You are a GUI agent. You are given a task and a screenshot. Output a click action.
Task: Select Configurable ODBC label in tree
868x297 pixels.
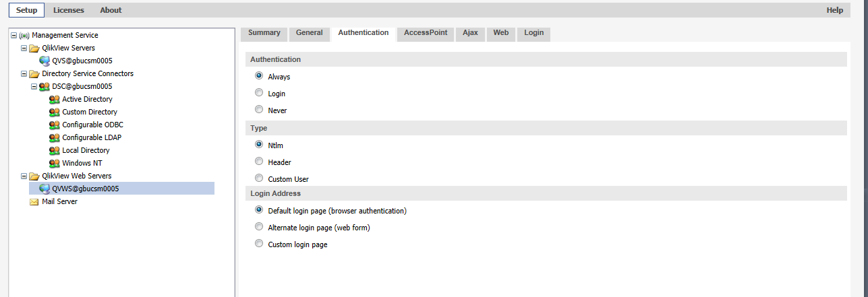[x=93, y=125]
